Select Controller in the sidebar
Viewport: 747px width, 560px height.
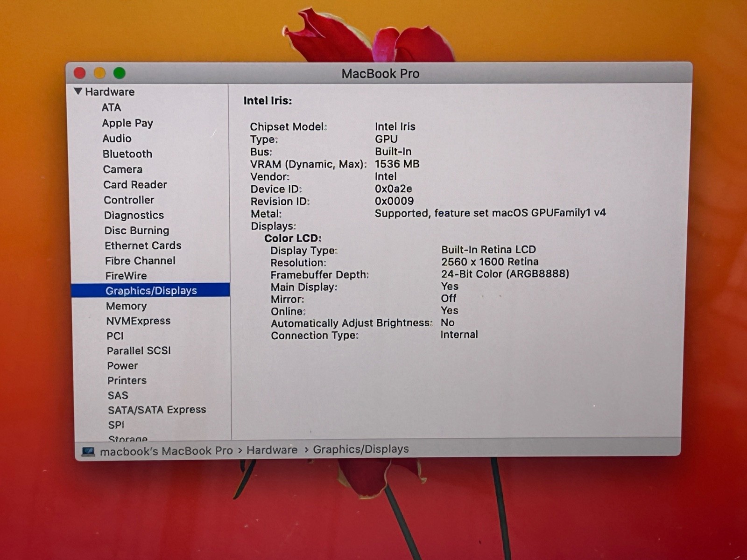click(129, 200)
